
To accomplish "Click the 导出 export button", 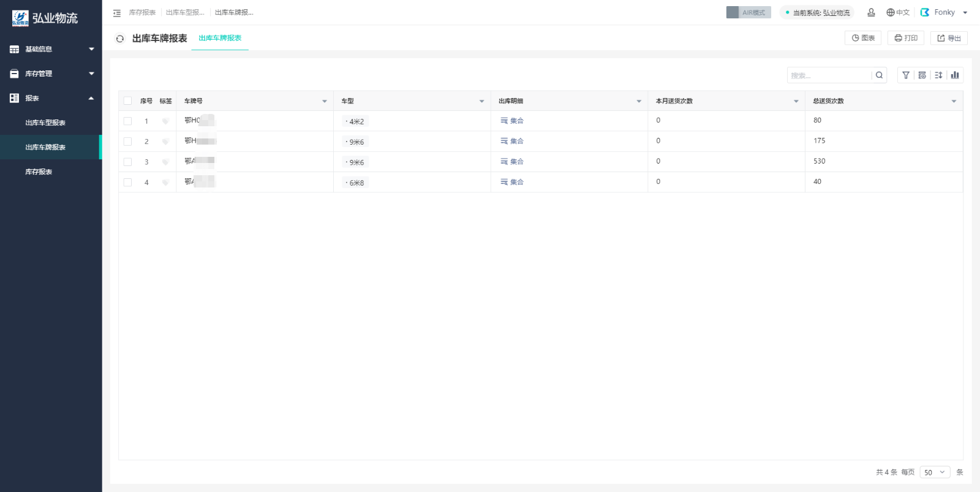I will tap(949, 38).
